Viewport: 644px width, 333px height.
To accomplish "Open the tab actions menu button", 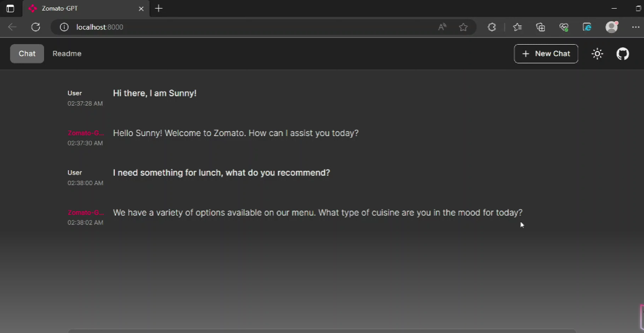I will click(10, 9).
